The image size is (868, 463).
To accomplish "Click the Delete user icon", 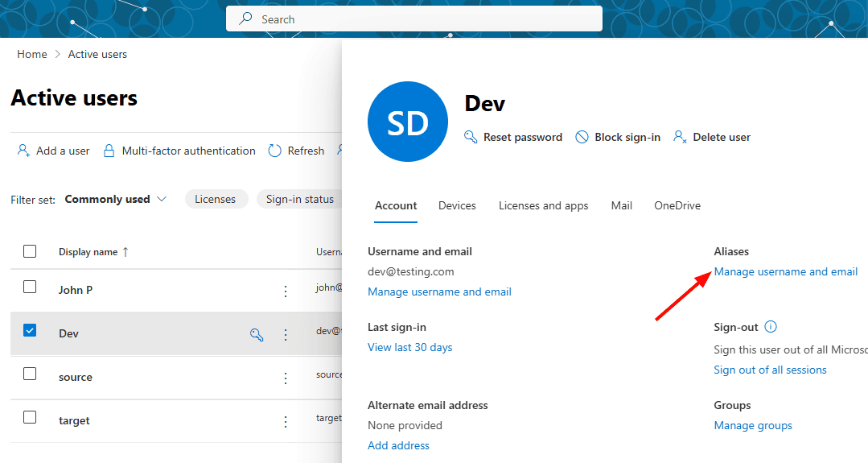I will pos(681,138).
